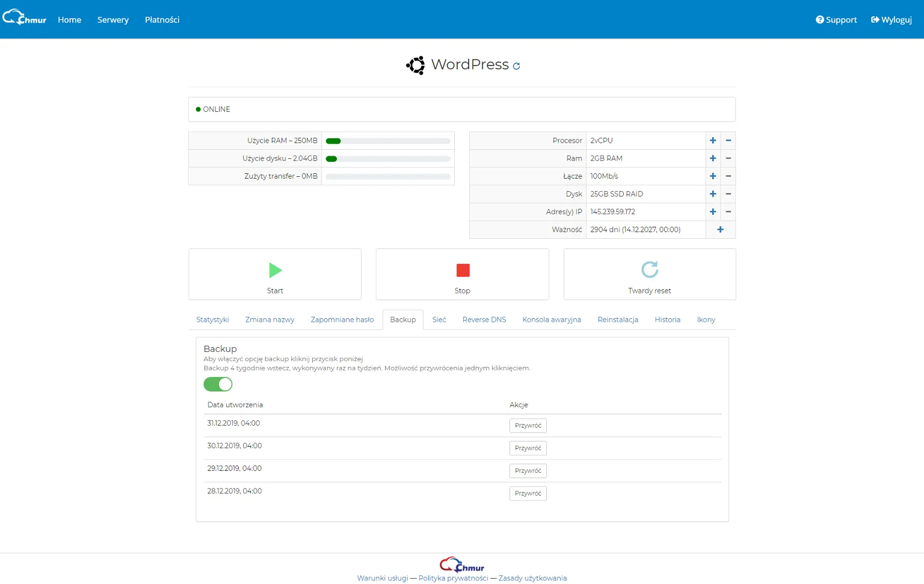Restore the 28.12.2019 backup with Przywróć
The width and height of the screenshot is (924, 584).
coord(528,494)
